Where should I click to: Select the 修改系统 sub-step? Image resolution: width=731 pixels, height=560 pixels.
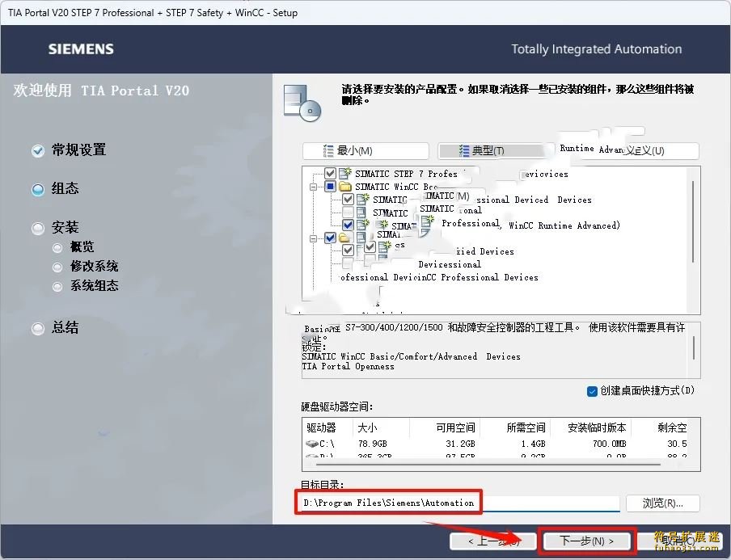coord(94,266)
